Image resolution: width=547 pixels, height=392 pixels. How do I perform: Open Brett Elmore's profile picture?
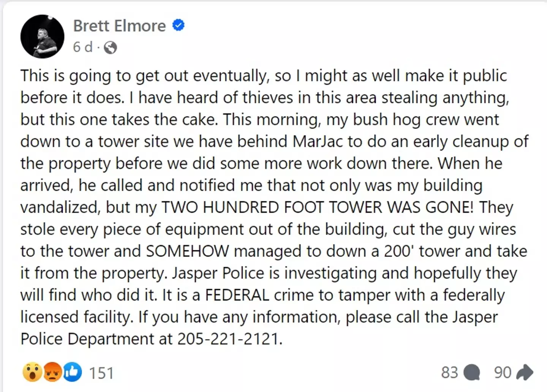(x=42, y=36)
